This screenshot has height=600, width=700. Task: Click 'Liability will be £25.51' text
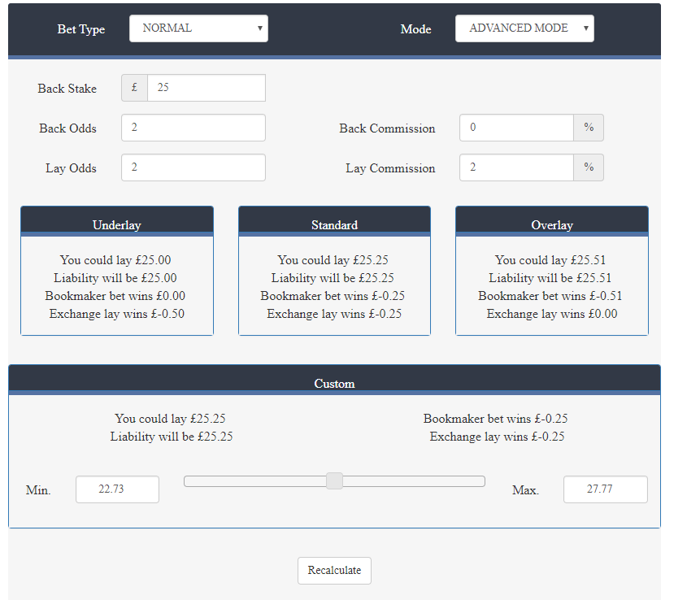[550, 278]
